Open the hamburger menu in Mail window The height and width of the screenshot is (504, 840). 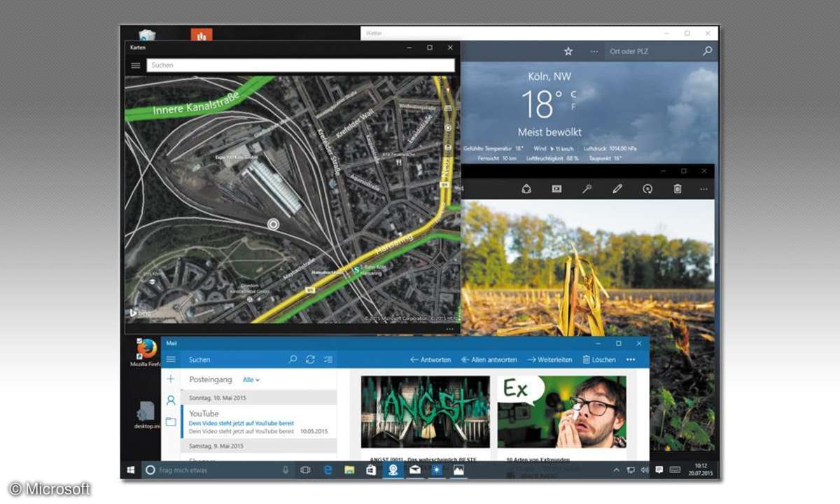[x=171, y=359]
